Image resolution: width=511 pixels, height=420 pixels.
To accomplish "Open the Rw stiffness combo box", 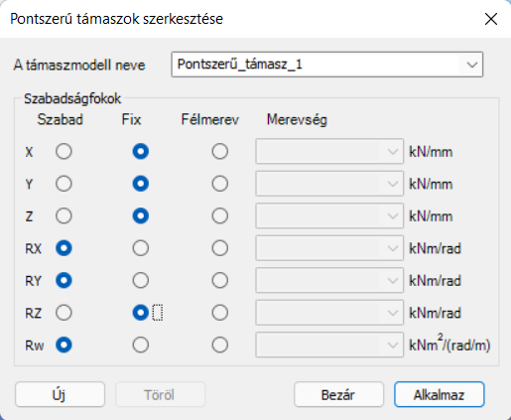I will pos(329,345).
